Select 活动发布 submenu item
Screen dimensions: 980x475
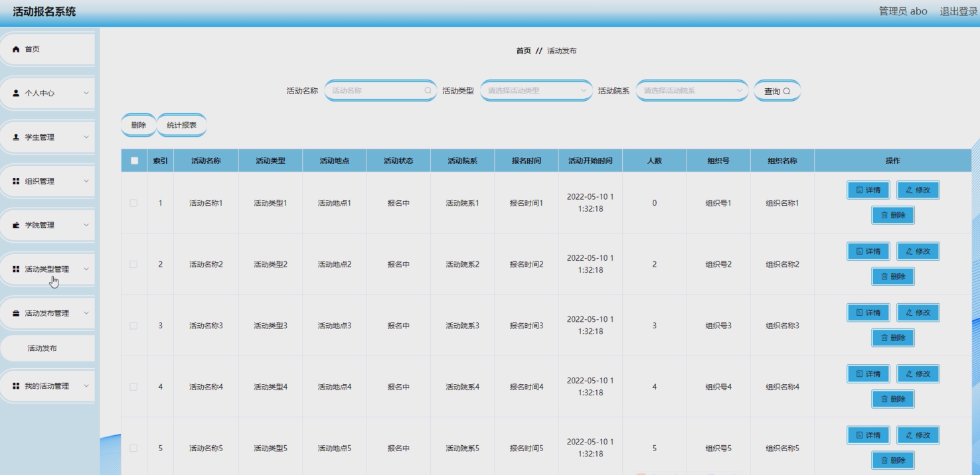47,348
